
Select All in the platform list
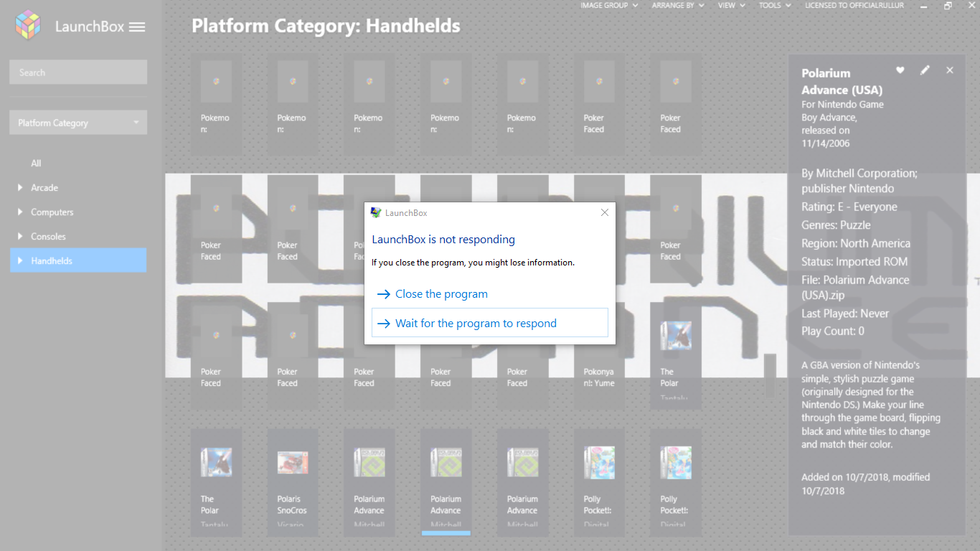point(36,163)
